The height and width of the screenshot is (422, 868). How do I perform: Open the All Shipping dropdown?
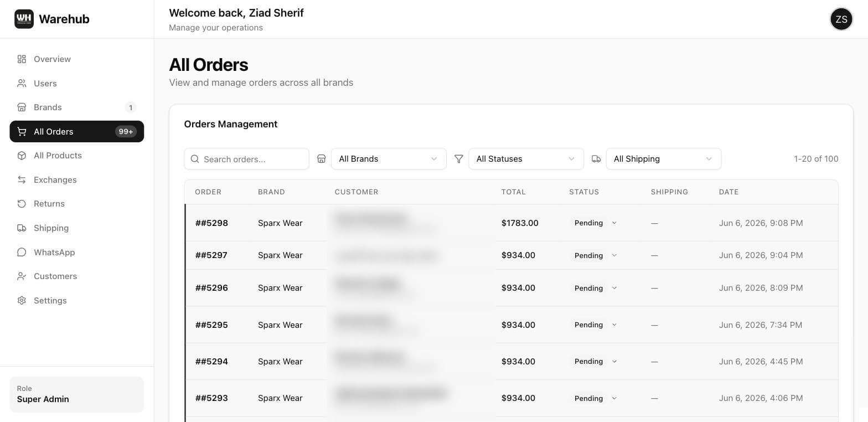pyautogui.click(x=663, y=159)
